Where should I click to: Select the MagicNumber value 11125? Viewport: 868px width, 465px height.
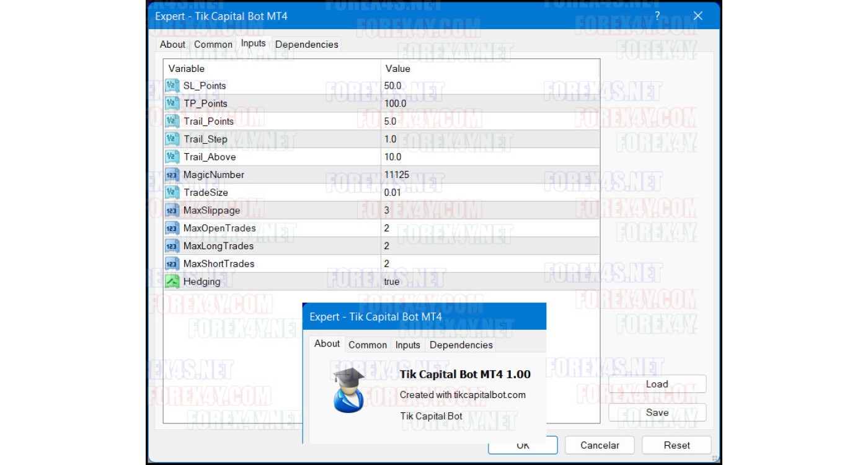(397, 175)
